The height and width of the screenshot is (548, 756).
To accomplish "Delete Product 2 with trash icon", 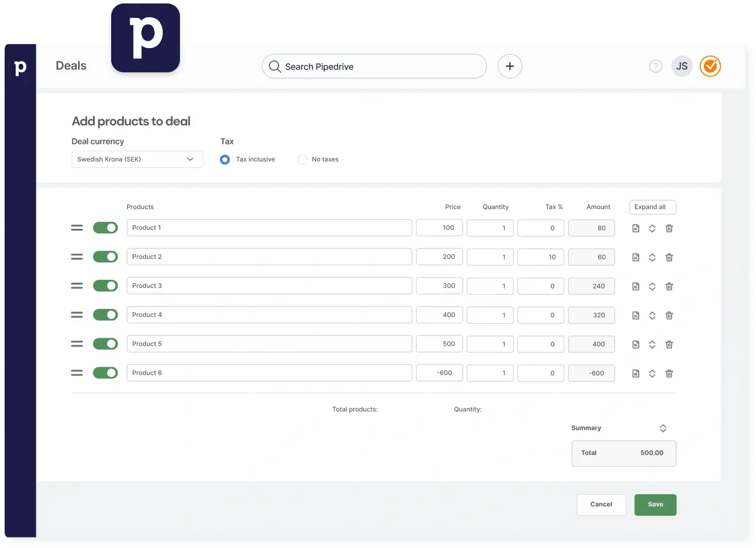I will 669,257.
